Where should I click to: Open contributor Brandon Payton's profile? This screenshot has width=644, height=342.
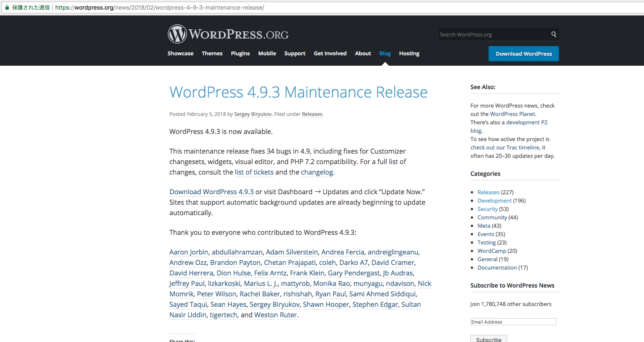tap(235, 262)
